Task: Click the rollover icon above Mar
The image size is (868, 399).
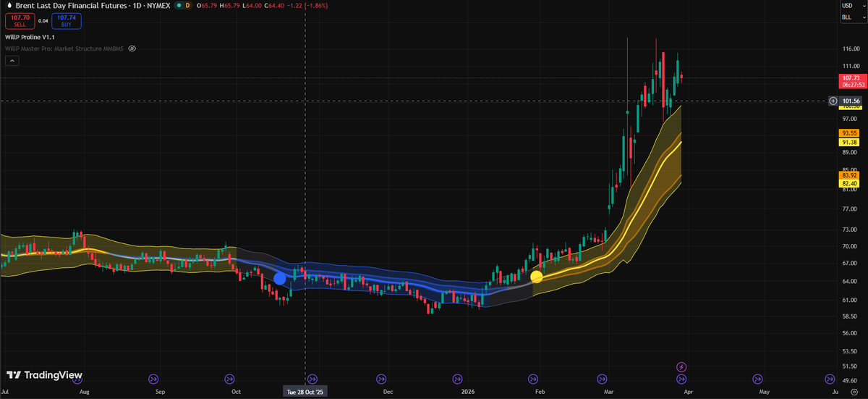Action: [603, 378]
